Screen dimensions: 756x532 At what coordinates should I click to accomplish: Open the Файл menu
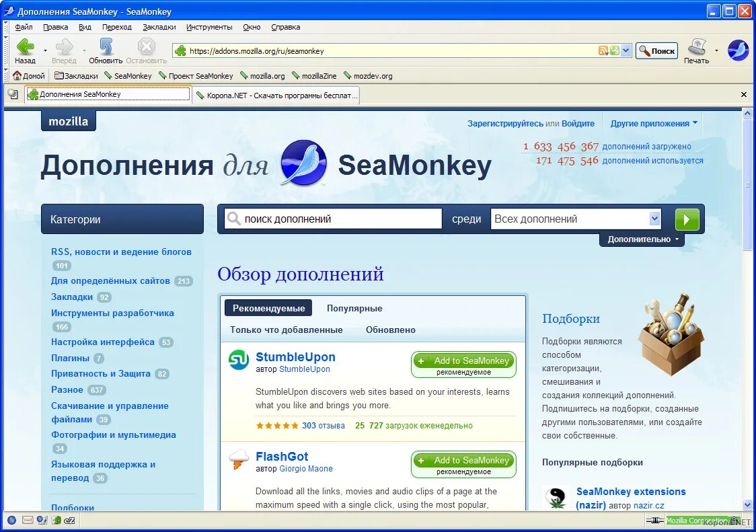tap(24, 27)
